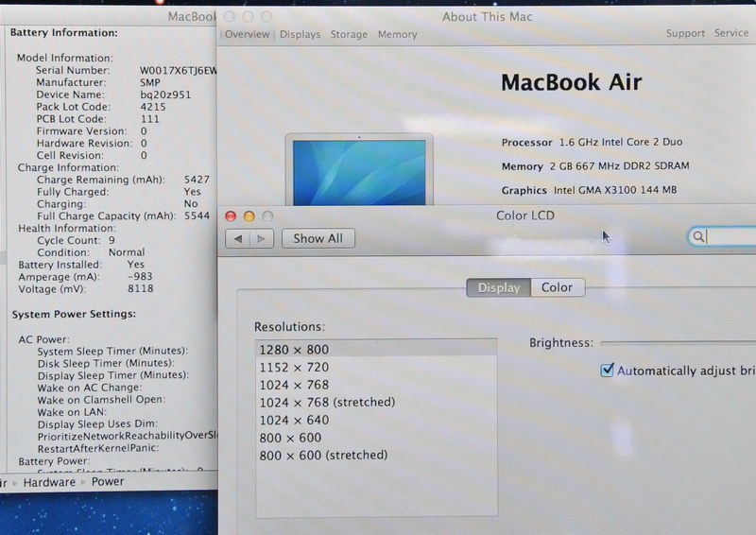Click the Support link in About This Mac

point(685,33)
